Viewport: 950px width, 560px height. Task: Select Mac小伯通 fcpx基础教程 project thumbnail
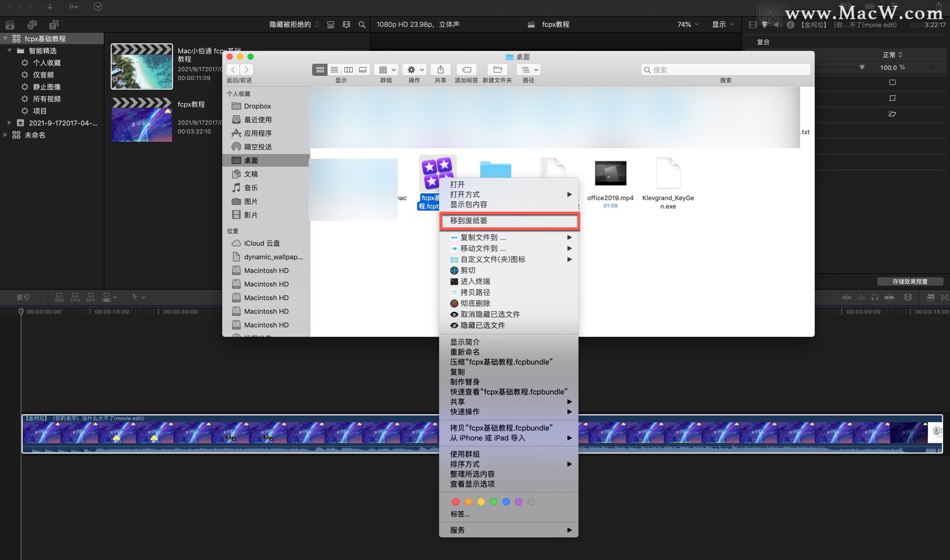pos(141,67)
